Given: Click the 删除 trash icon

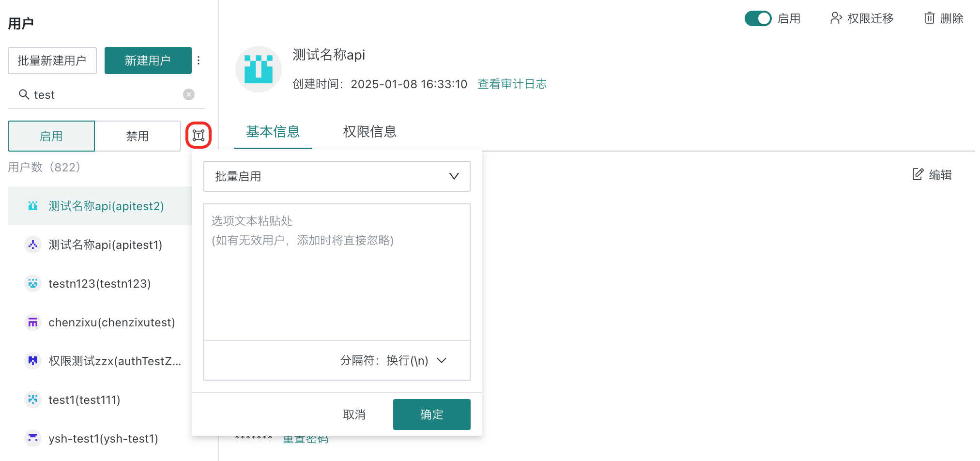Looking at the screenshot, I should click(929, 18).
